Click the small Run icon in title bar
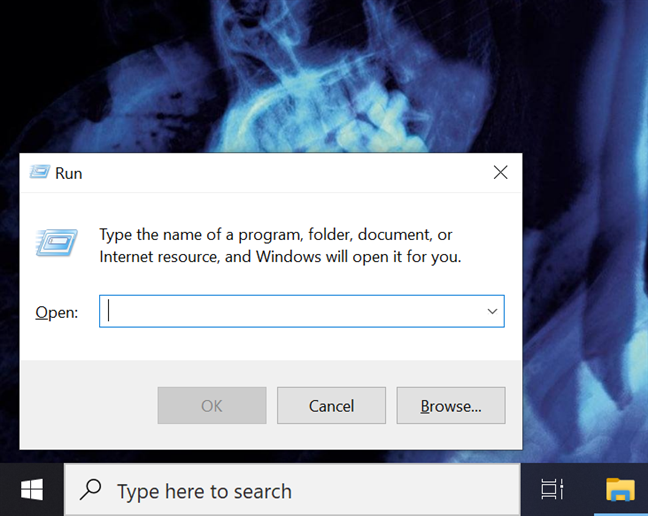 (x=40, y=172)
